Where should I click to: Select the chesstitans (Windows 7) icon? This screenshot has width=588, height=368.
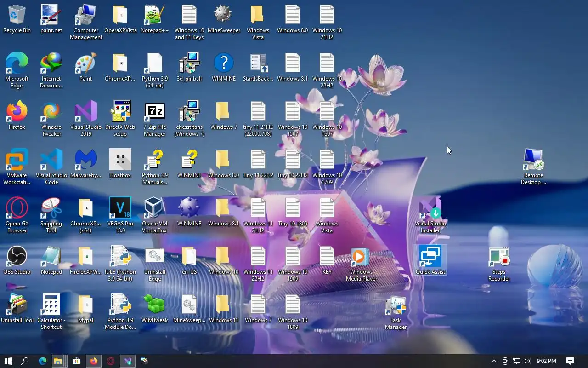click(189, 119)
